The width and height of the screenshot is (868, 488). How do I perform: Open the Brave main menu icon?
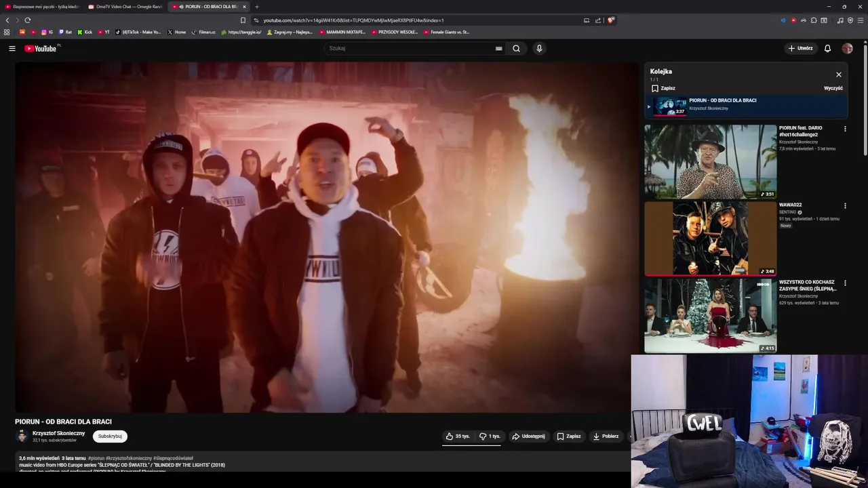861,20
